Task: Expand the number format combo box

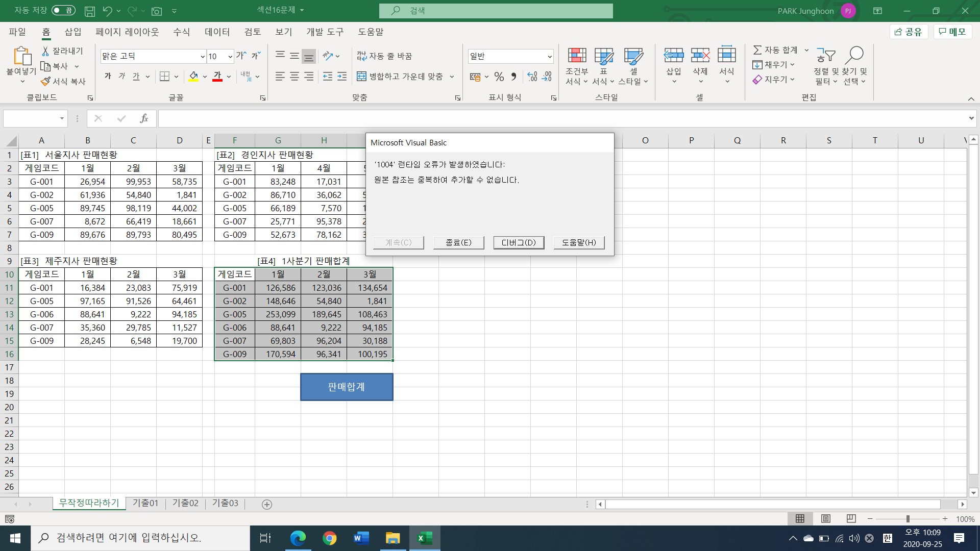Action: [550, 56]
